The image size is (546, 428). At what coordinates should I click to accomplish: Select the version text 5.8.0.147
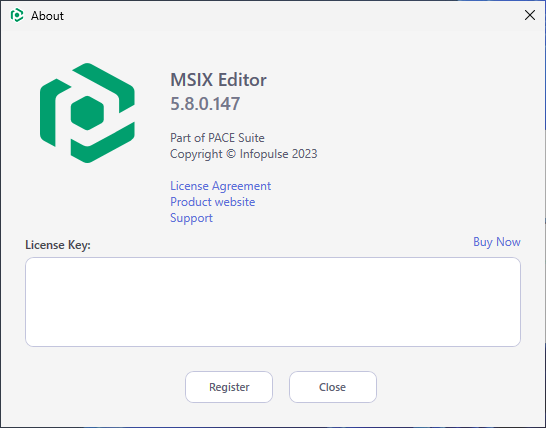tap(205, 104)
